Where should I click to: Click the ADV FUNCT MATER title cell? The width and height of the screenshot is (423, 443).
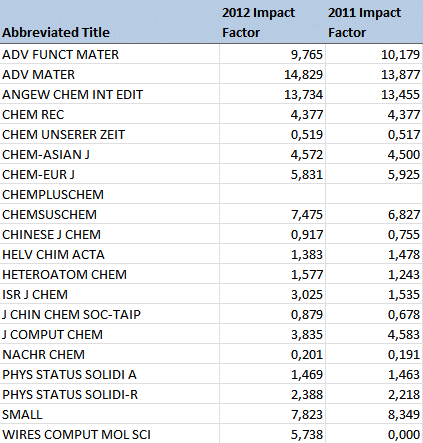[x=110, y=54]
